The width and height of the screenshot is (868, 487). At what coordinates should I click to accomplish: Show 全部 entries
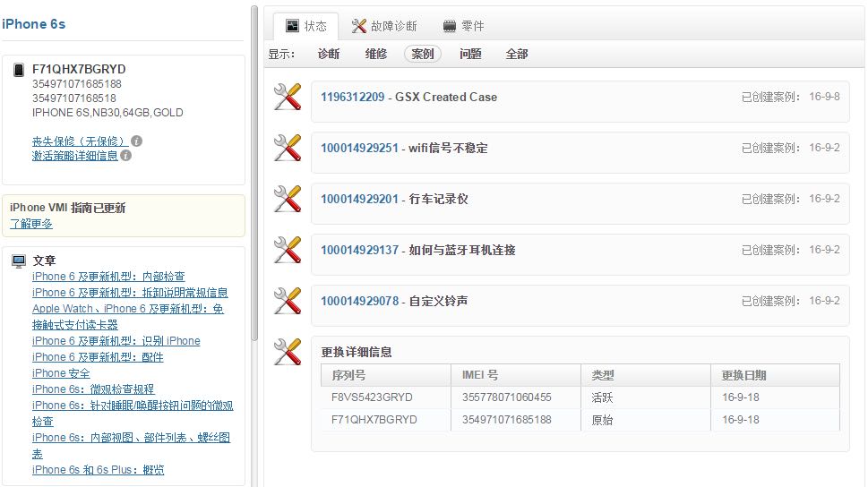(x=517, y=54)
